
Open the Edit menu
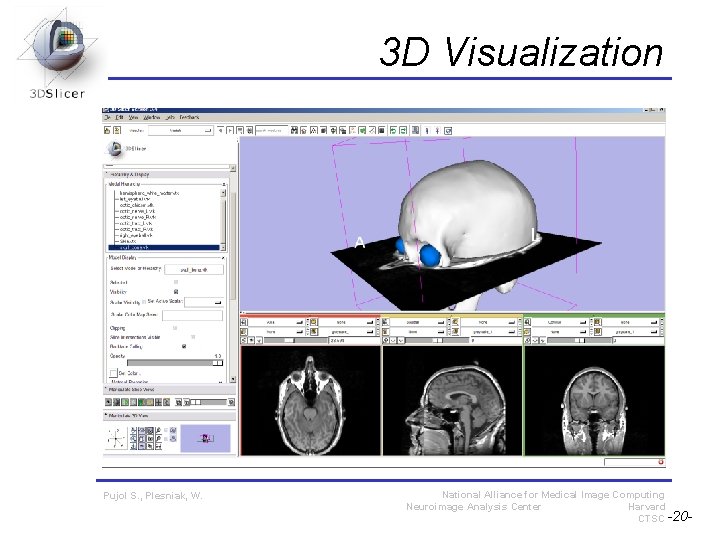pyautogui.click(x=119, y=118)
